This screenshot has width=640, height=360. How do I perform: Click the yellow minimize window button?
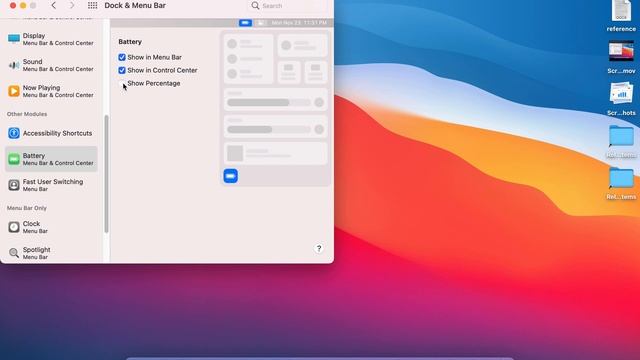(x=23, y=5)
